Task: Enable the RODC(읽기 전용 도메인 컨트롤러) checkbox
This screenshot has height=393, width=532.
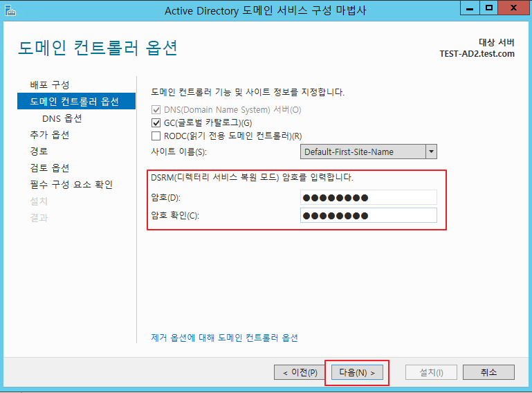Action: (156, 136)
